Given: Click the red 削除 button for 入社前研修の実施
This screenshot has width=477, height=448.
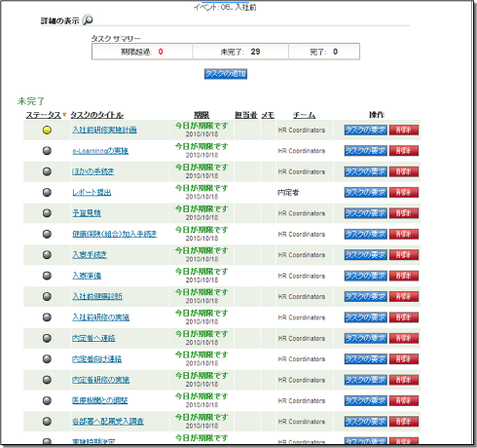Looking at the screenshot, I should pos(404,317).
